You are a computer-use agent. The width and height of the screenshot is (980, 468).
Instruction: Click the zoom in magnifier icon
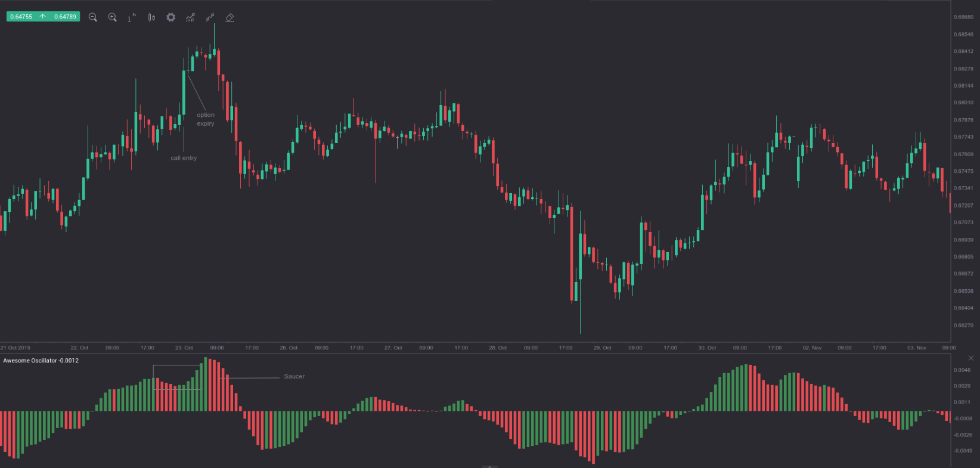[112, 17]
